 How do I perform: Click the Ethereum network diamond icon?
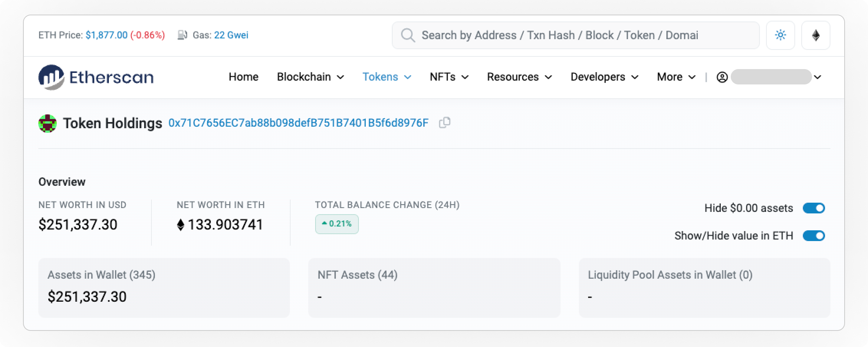point(815,35)
